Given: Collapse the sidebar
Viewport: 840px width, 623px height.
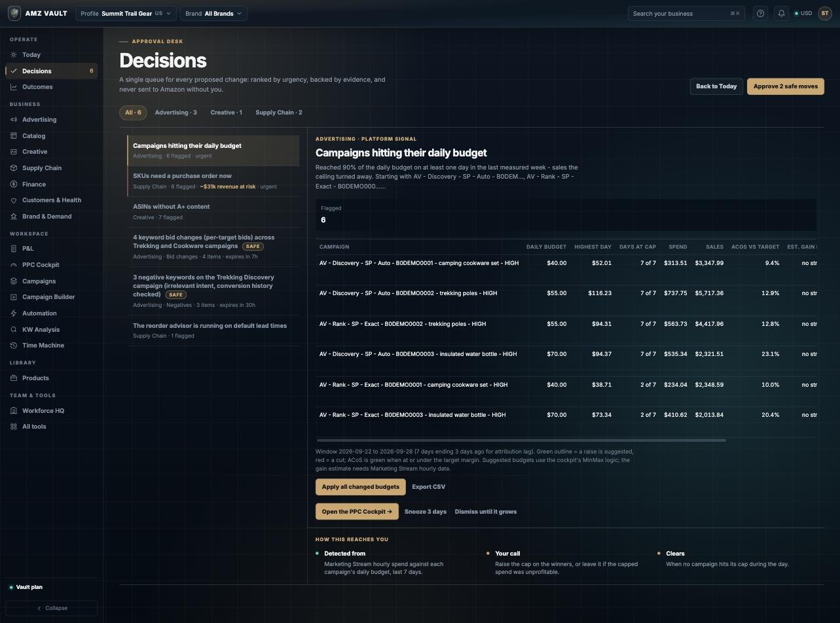Looking at the screenshot, I should 52,608.
